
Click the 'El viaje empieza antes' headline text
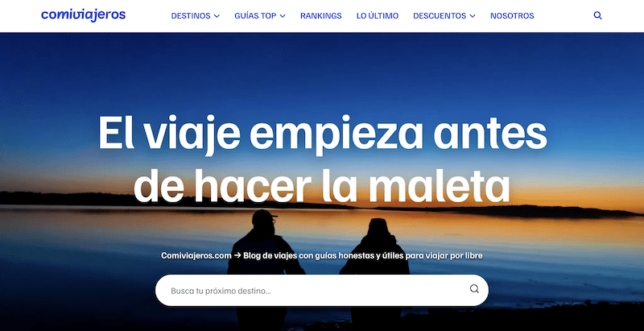(x=323, y=134)
